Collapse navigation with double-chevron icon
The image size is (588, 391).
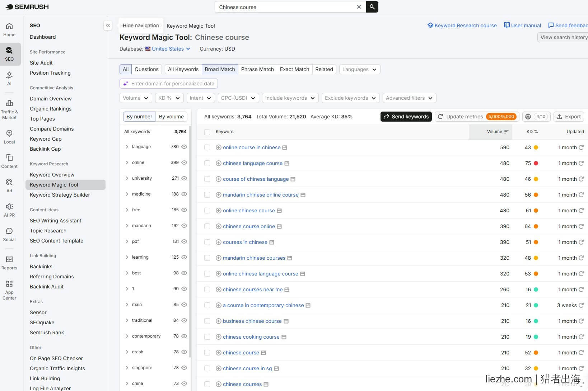[108, 25]
